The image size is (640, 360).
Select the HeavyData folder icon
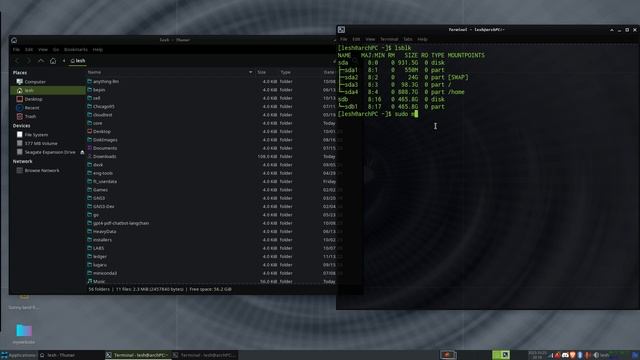pos(90,231)
